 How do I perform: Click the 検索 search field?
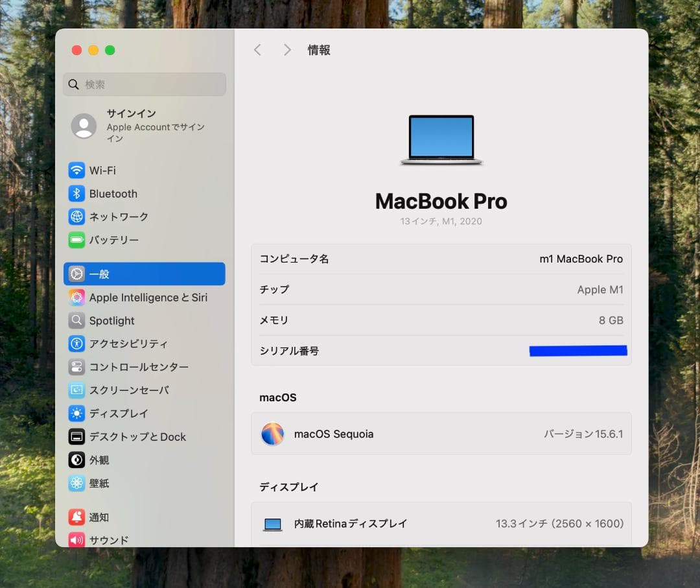[x=144, y=84]
